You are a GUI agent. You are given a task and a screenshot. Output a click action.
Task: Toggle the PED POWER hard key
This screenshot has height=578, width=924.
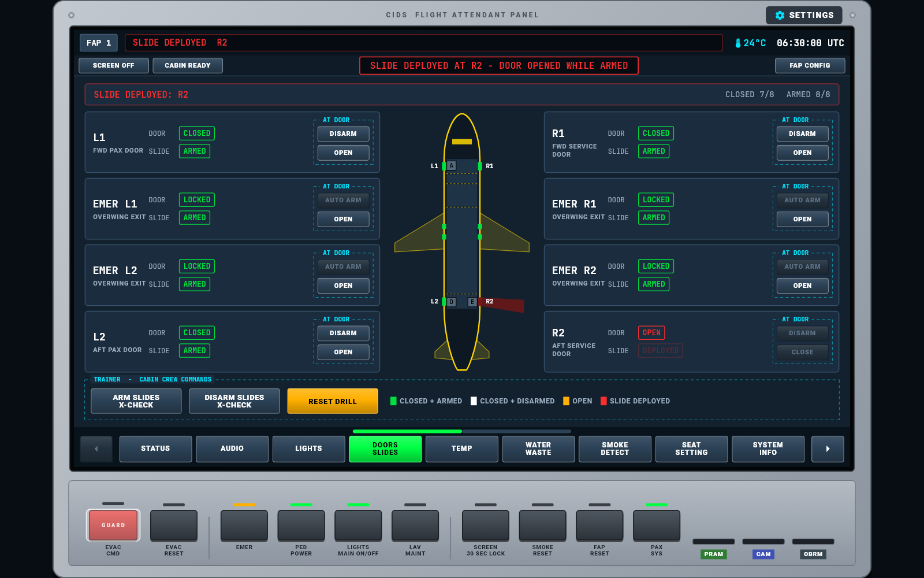tap(301, 525)
